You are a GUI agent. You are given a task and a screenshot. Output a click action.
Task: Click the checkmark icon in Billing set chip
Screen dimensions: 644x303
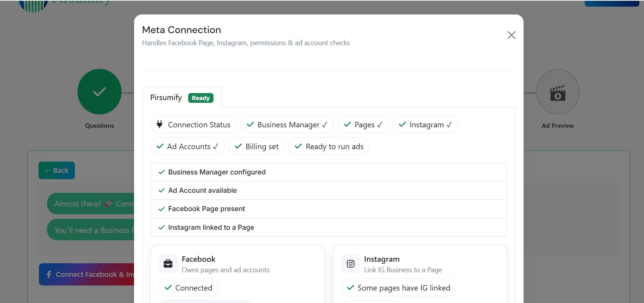[x=238, y=146]
